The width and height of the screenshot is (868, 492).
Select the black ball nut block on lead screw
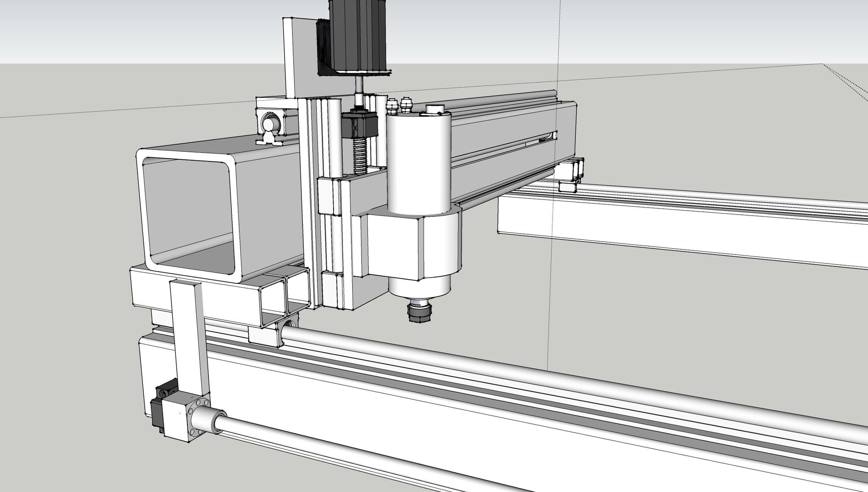tap(359, 124)
